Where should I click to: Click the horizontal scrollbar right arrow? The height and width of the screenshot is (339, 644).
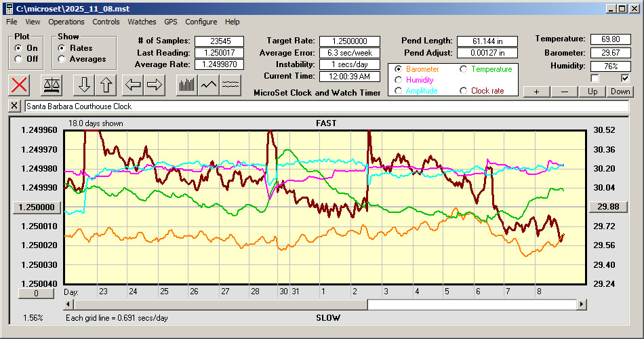[582, 304]
